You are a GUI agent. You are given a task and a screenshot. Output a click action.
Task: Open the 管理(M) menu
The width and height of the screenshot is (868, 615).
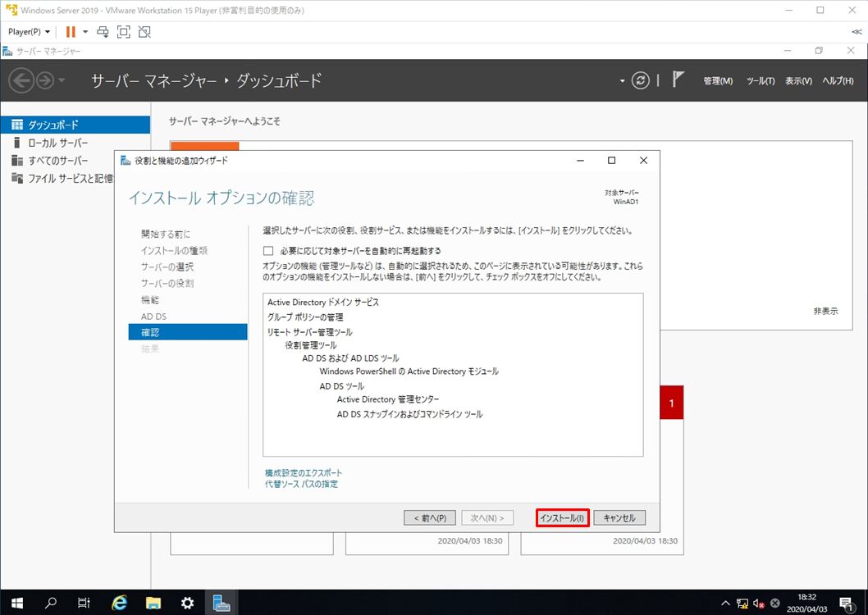[x=718, y=80]
